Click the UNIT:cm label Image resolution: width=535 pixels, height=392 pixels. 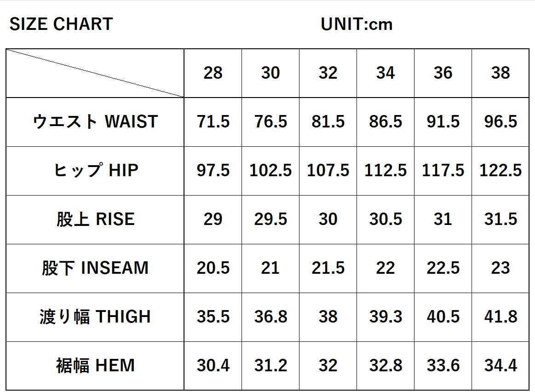pyautogui.click(x=357, y=24)
